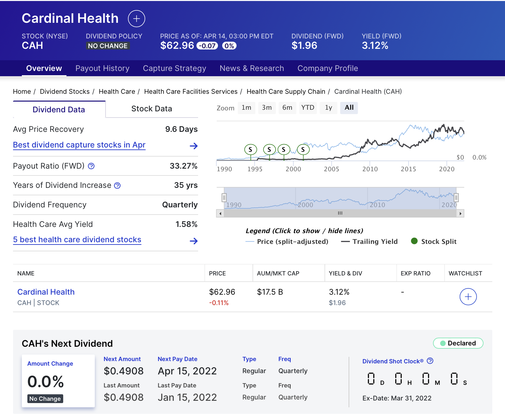505x420 pixels.
Task: Click $17.5 B market cap value
Action: click(270, 292)
